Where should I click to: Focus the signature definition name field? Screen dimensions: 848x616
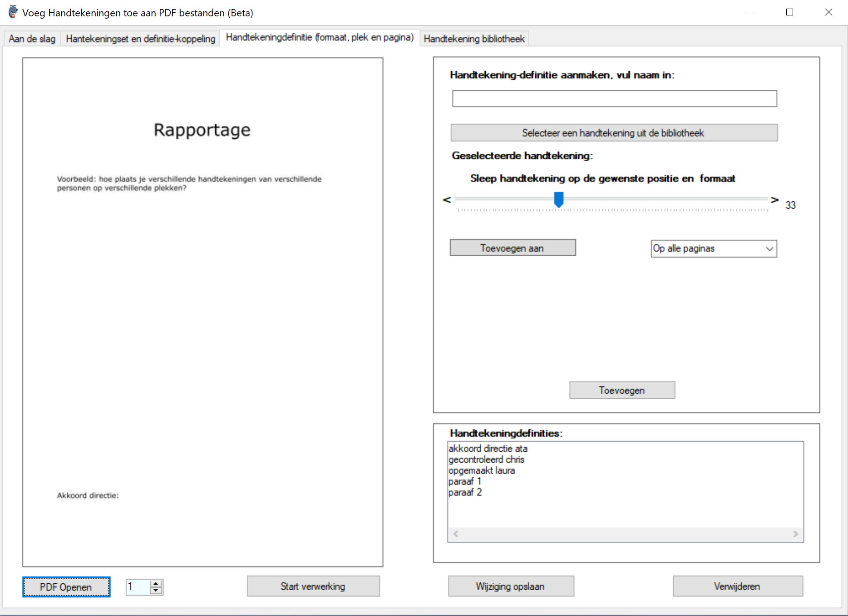click(614, 98)
